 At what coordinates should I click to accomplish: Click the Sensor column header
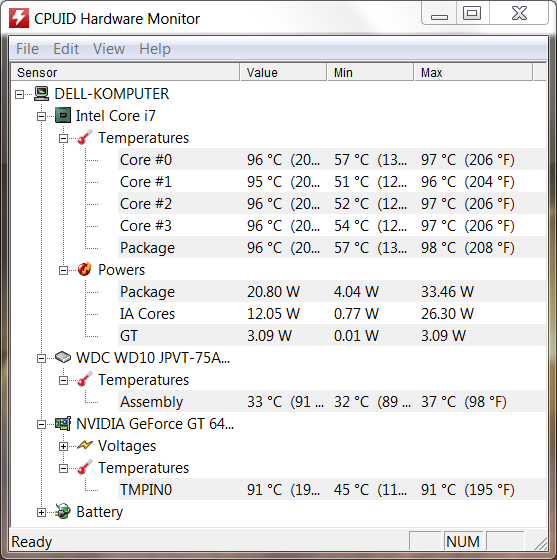click(125, 72)
